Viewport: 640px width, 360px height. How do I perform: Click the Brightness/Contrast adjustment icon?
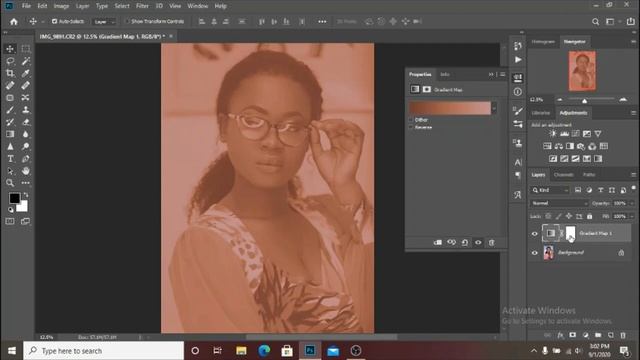pos(553,133)
